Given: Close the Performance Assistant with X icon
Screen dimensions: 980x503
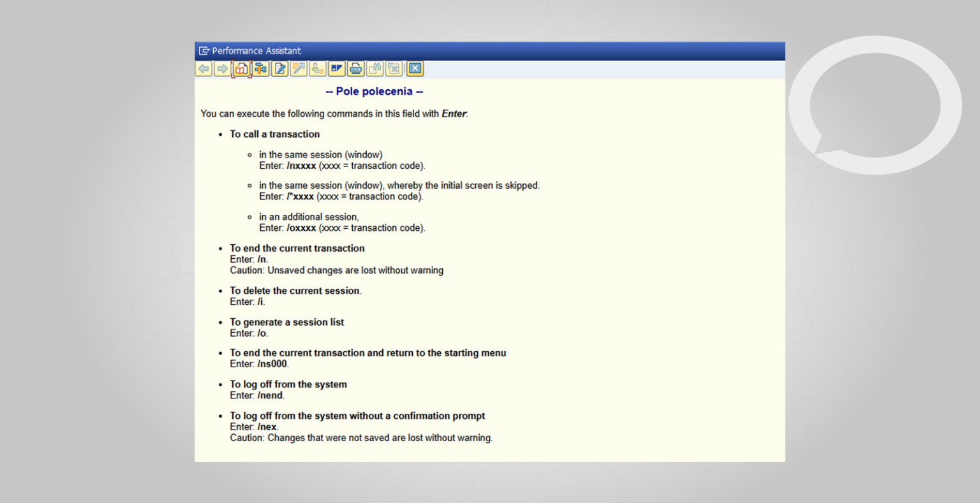Looking at the screenshot, I should pyautogui.click(x=415, y=69).
